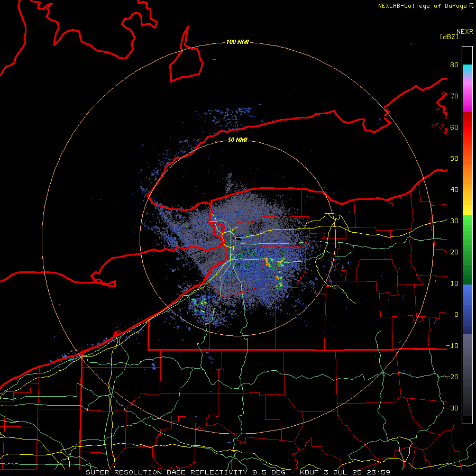The width and height of the screenshot is (476, 476).
Task: Click the 50 NMI range ring label
Action: click(x=237, y=140)
